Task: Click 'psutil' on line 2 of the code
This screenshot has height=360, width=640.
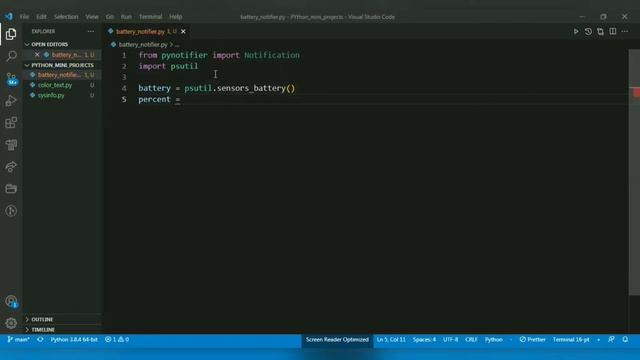Action: [x=184, y=66]
